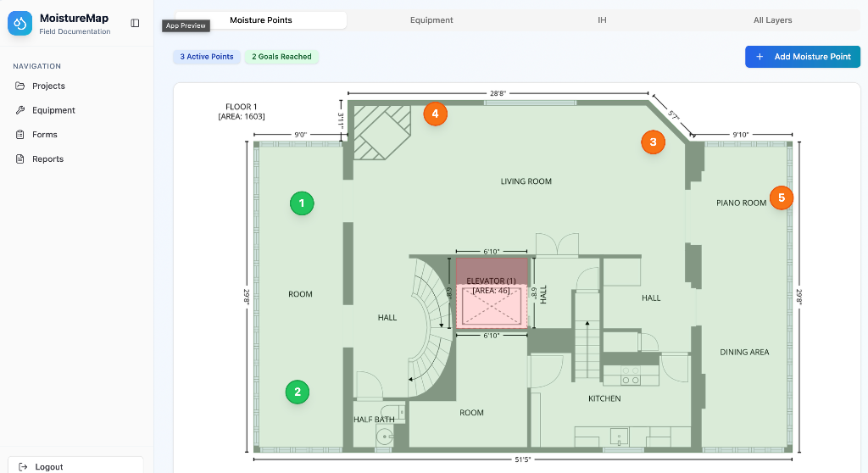Screen dimensions: 868x473
Task: Click the KITCHEN label on the plan
Action: click(604, 398)
